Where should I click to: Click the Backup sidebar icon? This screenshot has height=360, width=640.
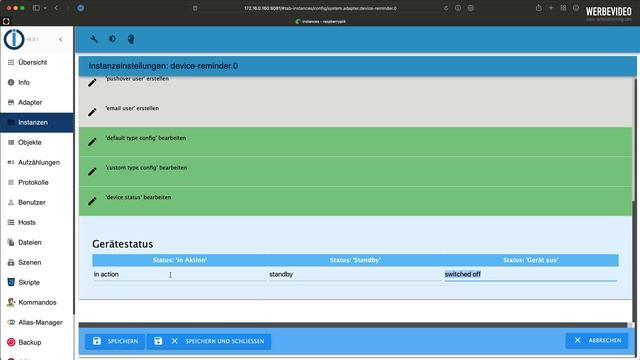coord(11,342)
